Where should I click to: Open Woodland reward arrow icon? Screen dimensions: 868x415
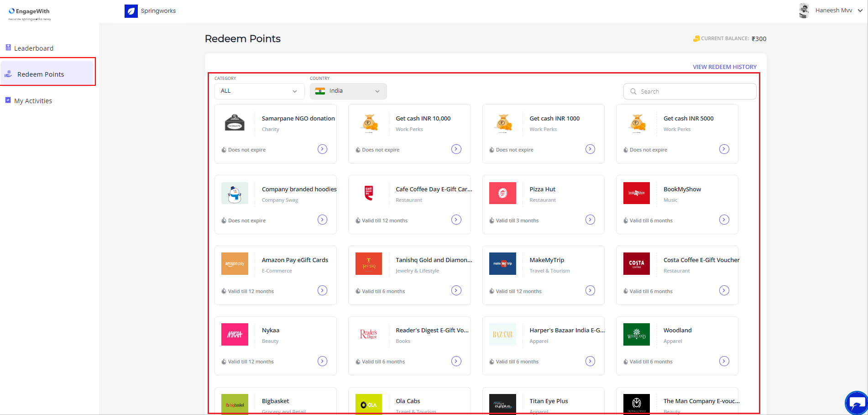724,361
